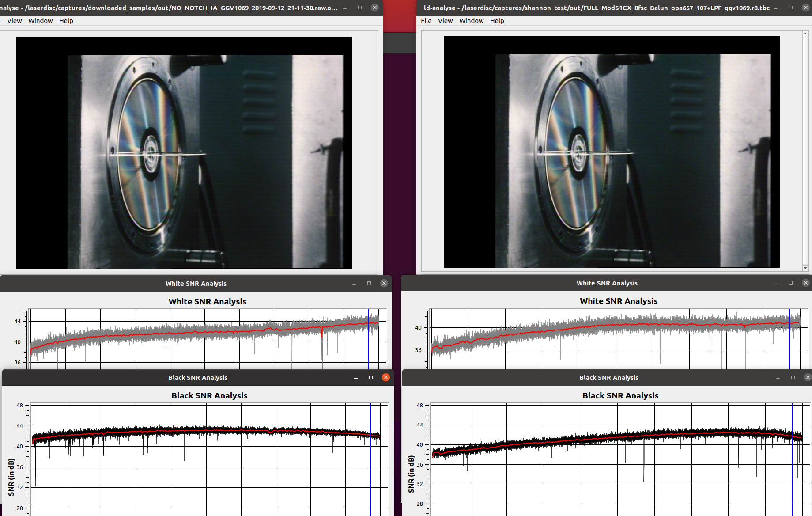This screenshot has height=516, width=812.
Task: Click the scroll-down arrow in the right video viewer
Action: pyautogui.click(x=805, y=268)
